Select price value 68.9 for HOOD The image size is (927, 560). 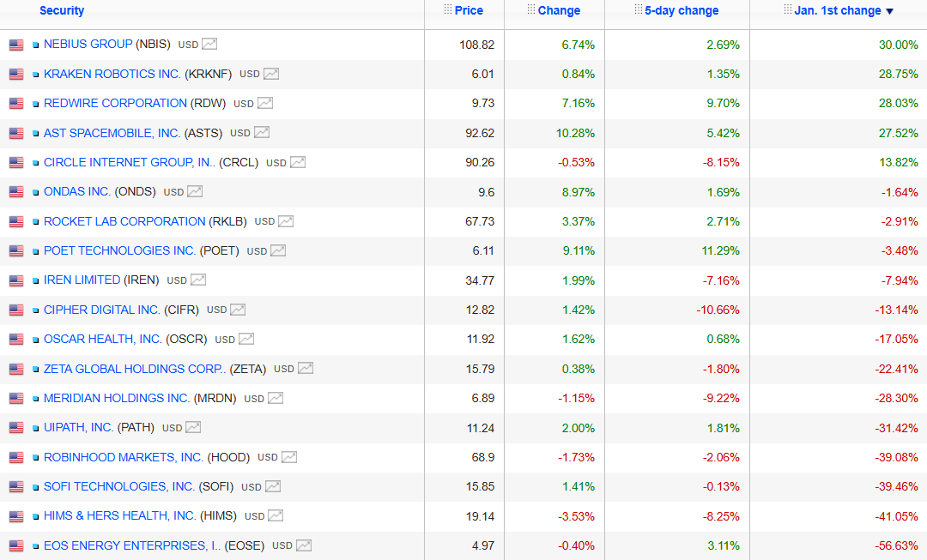483,457
